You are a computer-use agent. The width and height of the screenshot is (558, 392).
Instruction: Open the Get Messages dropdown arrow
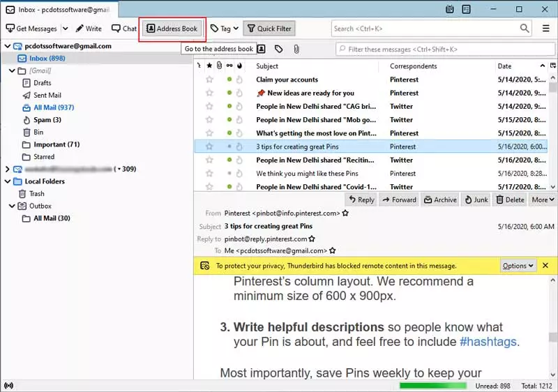pos(66,29)
